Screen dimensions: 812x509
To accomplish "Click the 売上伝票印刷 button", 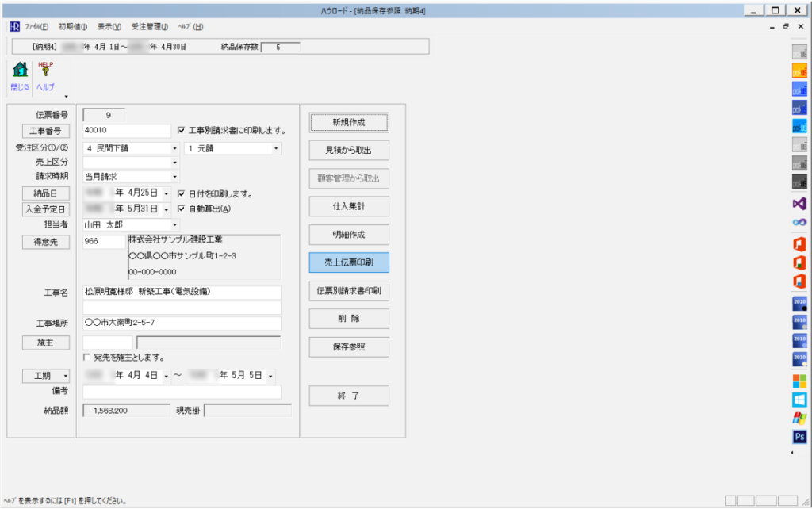I will point(349,262).
